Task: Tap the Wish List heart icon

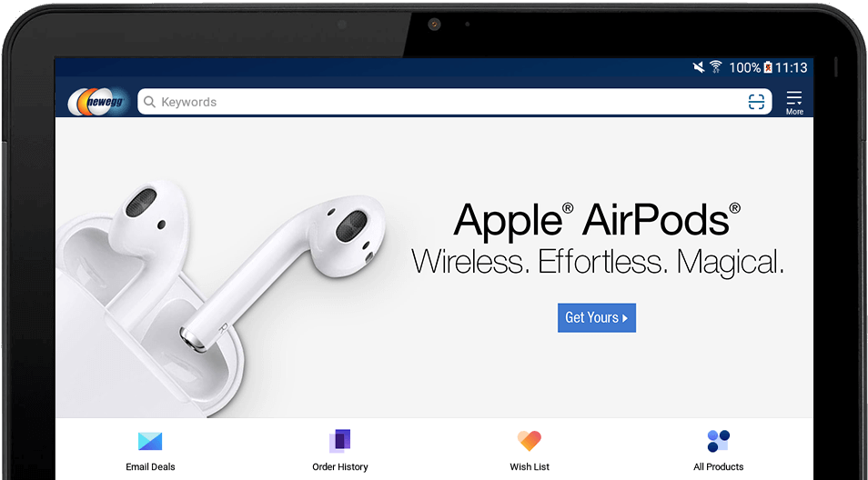Action: point(530,441)
